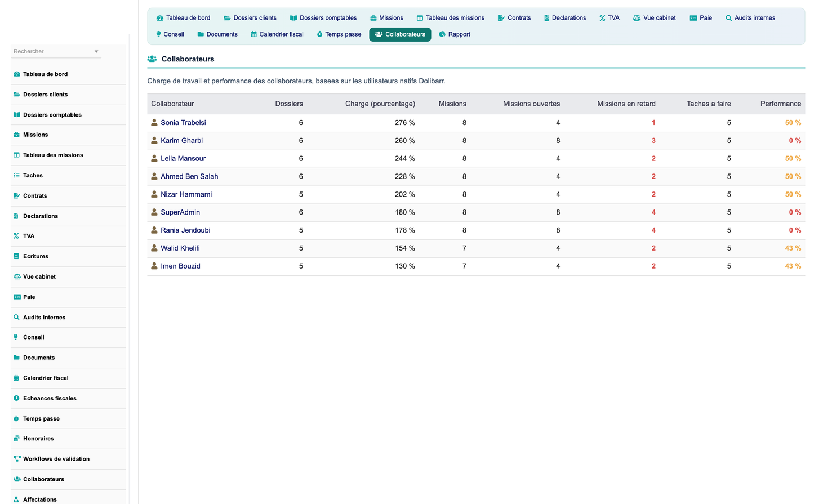
Task: Switch to the Temps passe top tab
Action: tap(339, 34)
